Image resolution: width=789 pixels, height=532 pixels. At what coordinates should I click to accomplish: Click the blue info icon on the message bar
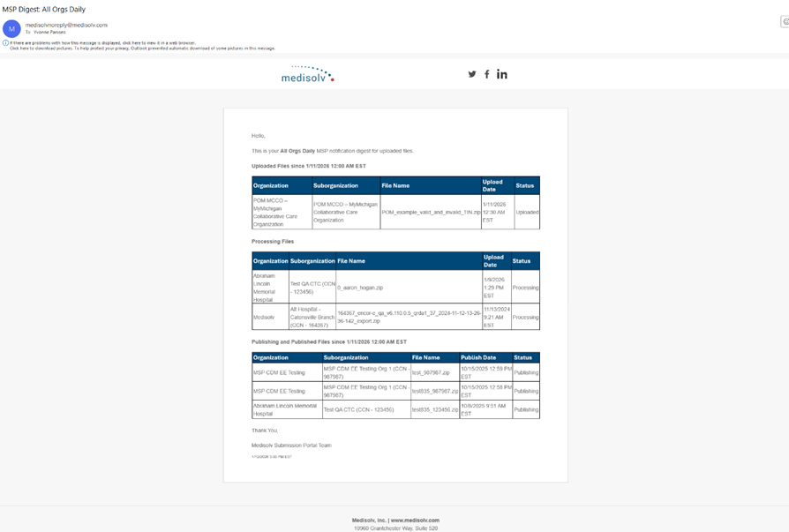pos(5,42)
